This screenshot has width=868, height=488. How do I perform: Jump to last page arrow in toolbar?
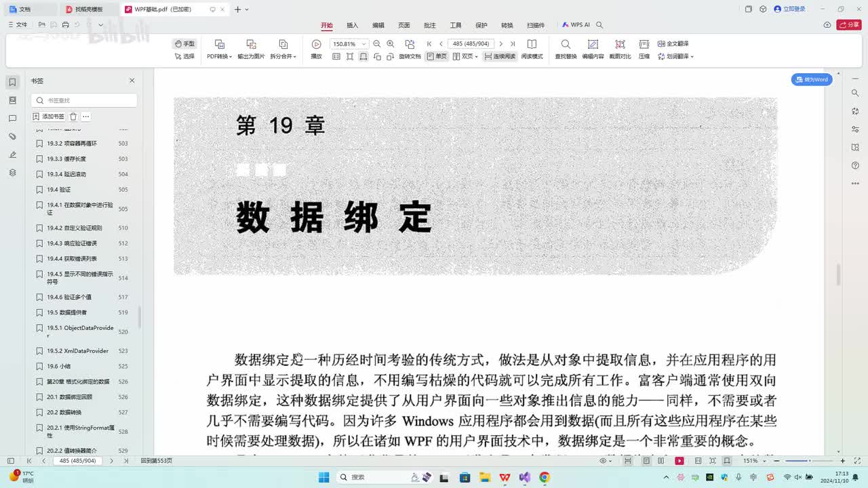tap(512, 43)
